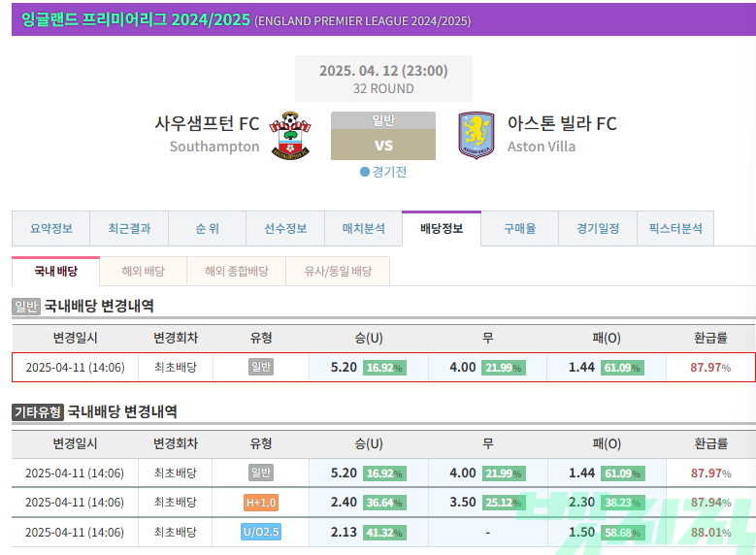Click the Aston Villa club crest
Viewport: 756px width, 555px height.
476,136
